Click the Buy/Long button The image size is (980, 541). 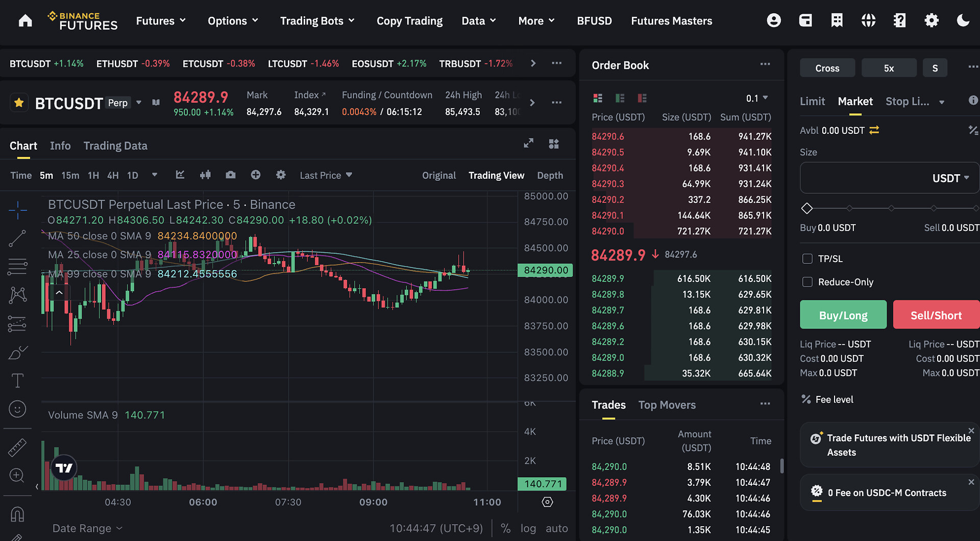click(843, 315)
